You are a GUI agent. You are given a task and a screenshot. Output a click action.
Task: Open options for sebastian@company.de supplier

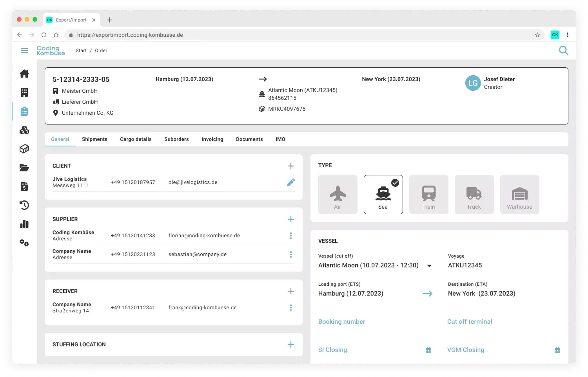click(x=291, y=254)
